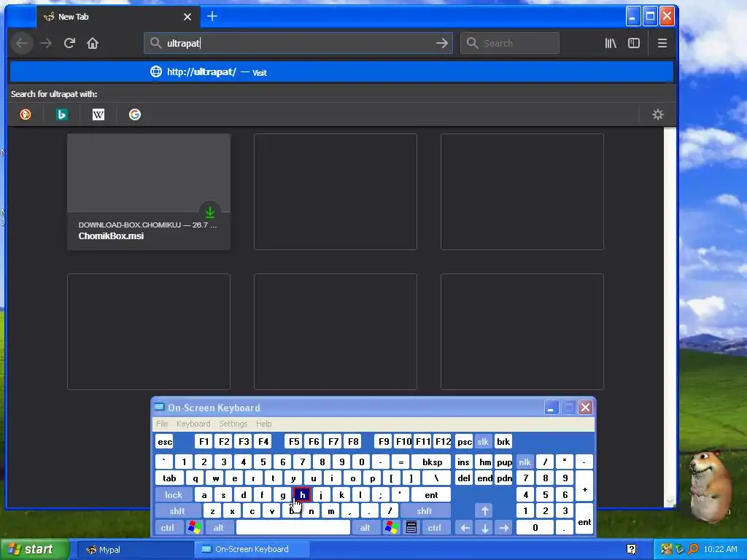The height and width of the screenshot is (560, 747).
Task: Click the magnifier icon in the system tray
Action: pos(693,550)
